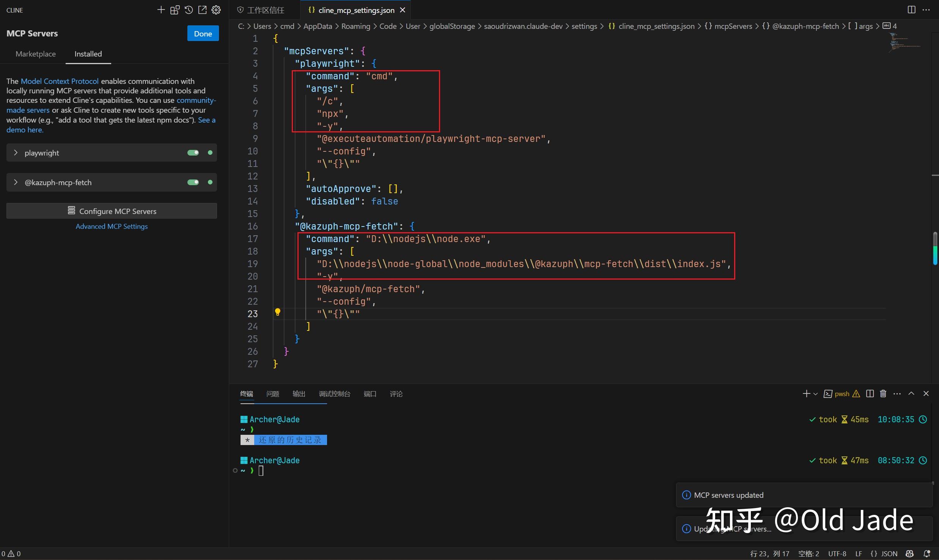Toggle the secondary side bar layout icon

pyautogui.click(x=911, y=10)
